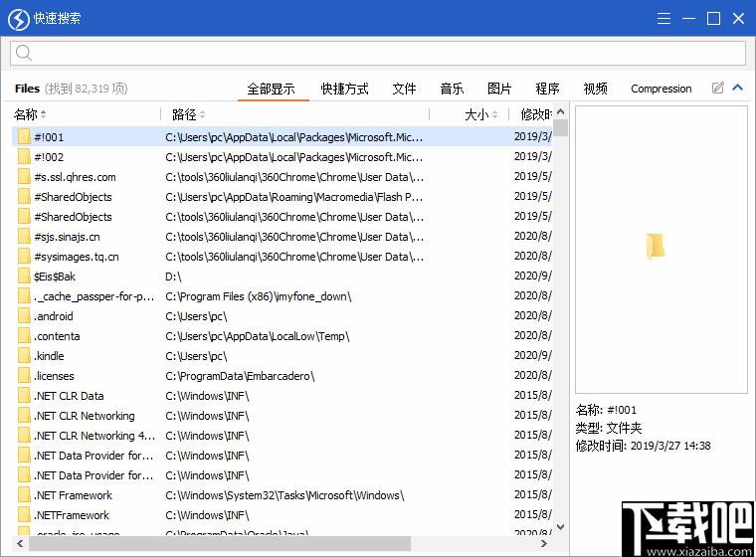
Task: Switch to the 音乐 filter tab
Action: (x=452, y=89)
